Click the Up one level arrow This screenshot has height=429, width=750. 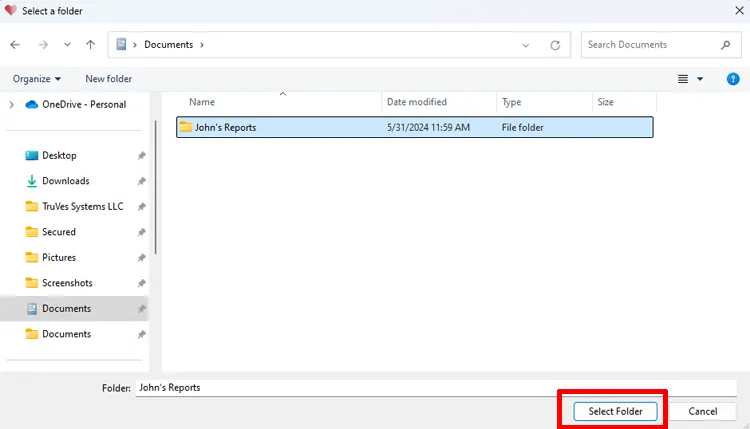point(91,45)
